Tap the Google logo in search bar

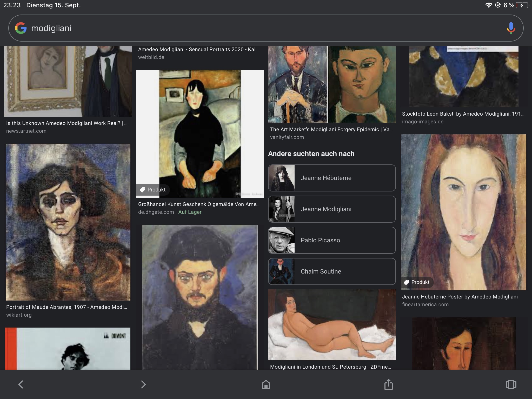click(21, 28)
